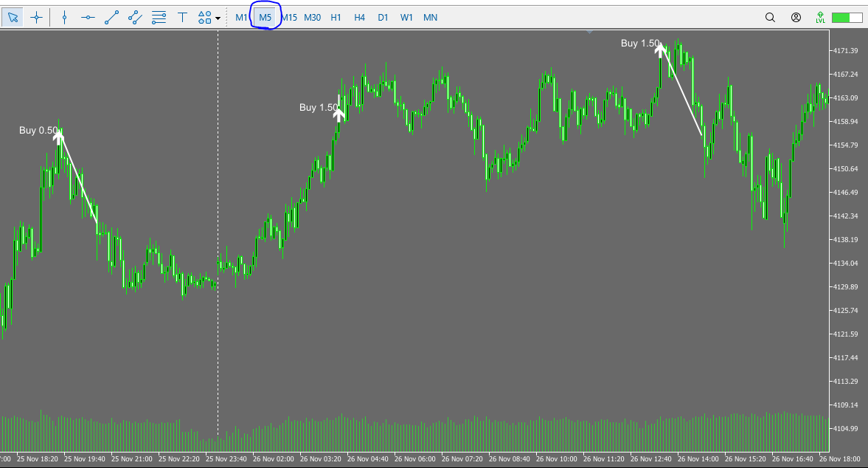Switch chart timeframe to M1
Screen dimensions: 868x468
tap(241, 17)
